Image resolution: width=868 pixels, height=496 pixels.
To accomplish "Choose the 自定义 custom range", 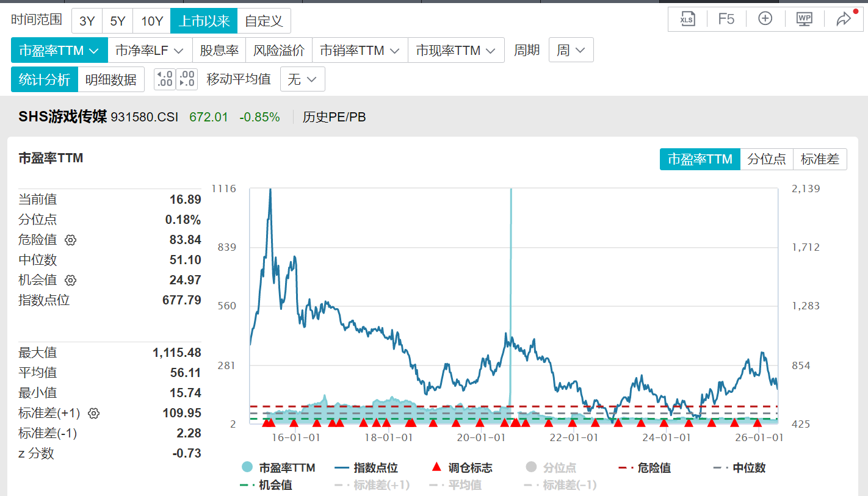I will [x=264, y=21].
